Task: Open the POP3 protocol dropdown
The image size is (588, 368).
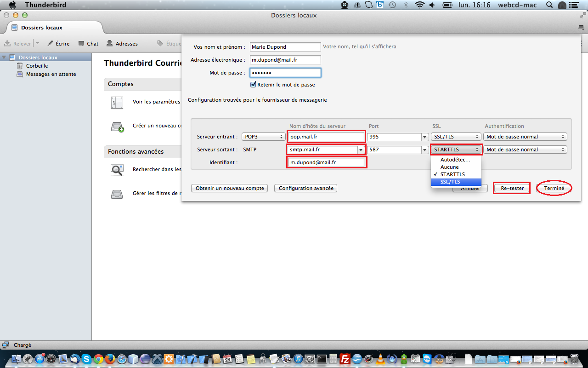Action: (264, 137)
